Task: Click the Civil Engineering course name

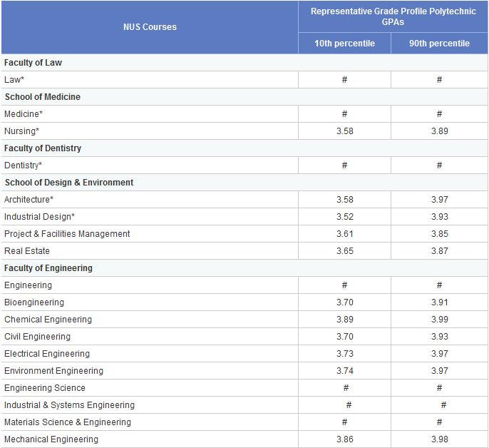Action: 37,337
